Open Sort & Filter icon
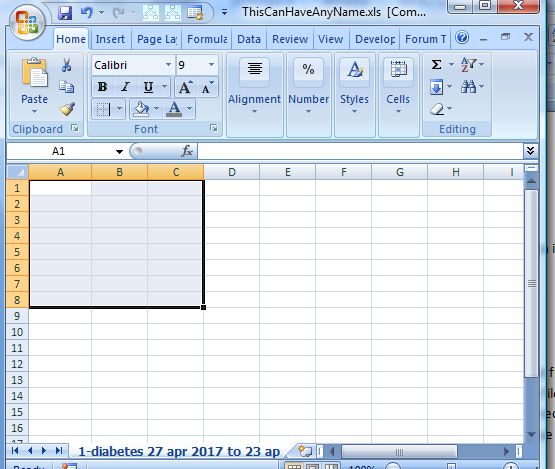The image size is (555, 469). [469, 64]
